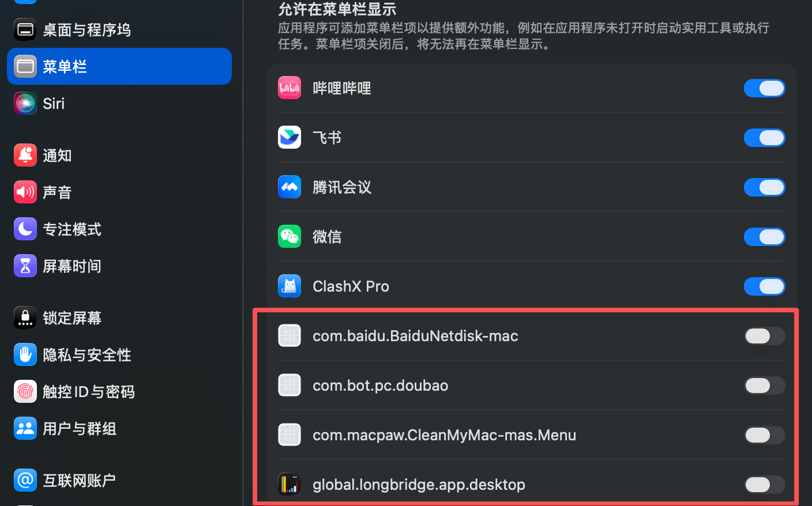Open the 锁定屏幕 lock icon
812x506 pixels.
coord(25,318)
